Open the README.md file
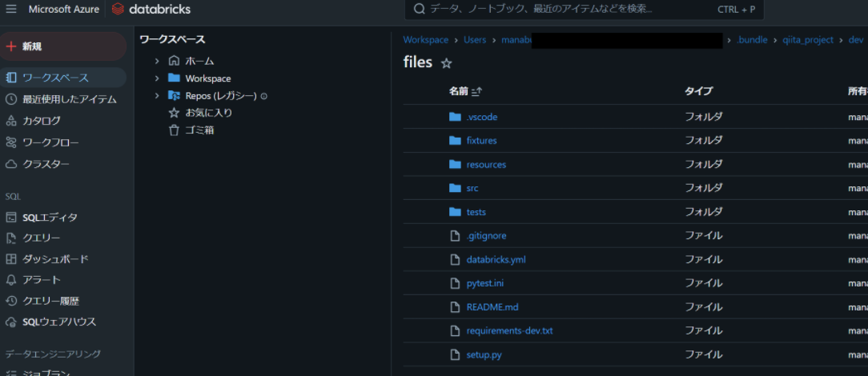This screenshot has height=376, width=868. coord(492,307)
